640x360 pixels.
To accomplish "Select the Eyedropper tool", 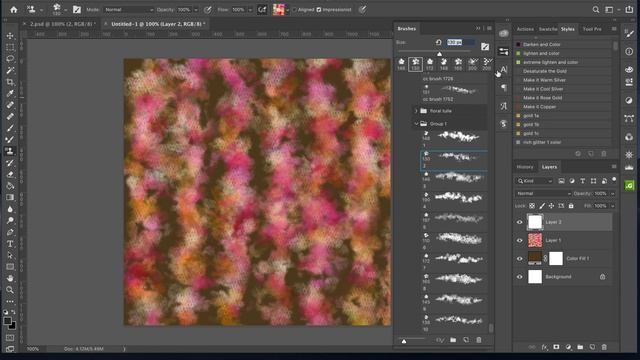I will 10,93.
